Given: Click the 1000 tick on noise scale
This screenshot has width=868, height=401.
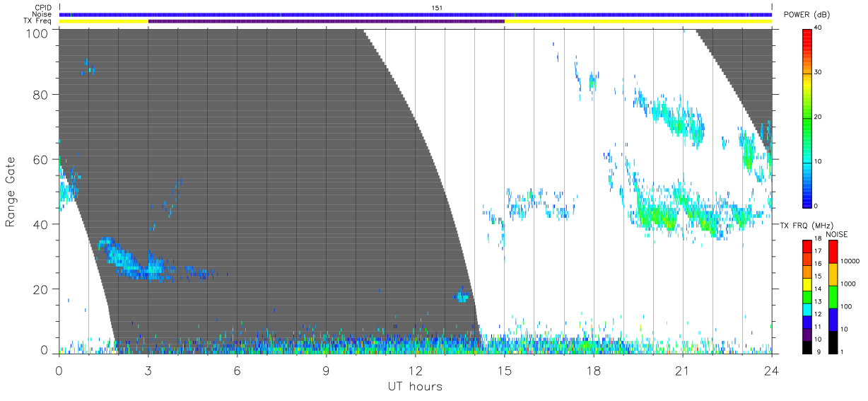Looking at the screenshot, I should pyautogui.click(x=848, y=284).
